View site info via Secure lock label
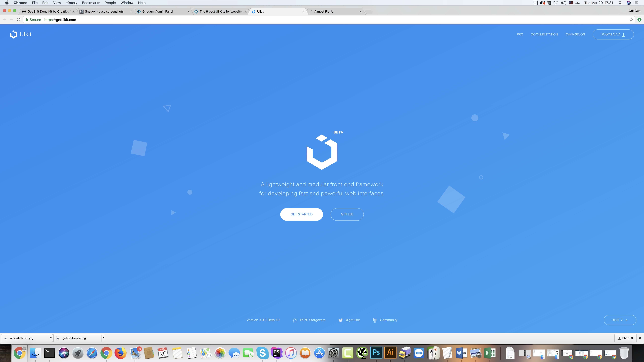Screen dimensions: 644x362 pos(33,20)
